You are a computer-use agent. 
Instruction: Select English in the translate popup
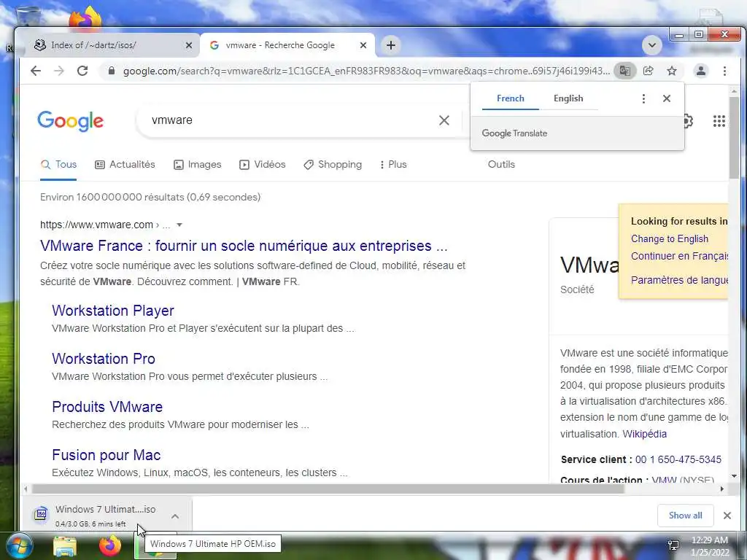[x=568, y=98]
